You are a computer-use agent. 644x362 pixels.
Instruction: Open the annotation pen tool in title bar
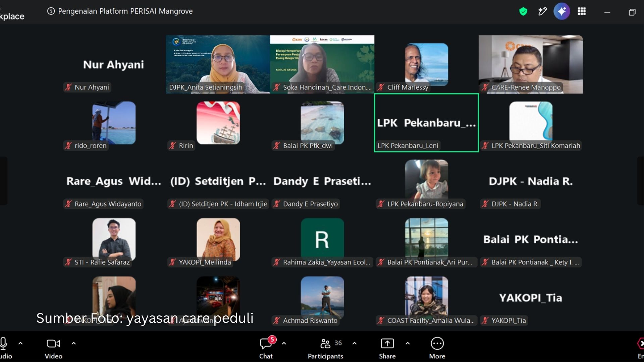[542, 11]
